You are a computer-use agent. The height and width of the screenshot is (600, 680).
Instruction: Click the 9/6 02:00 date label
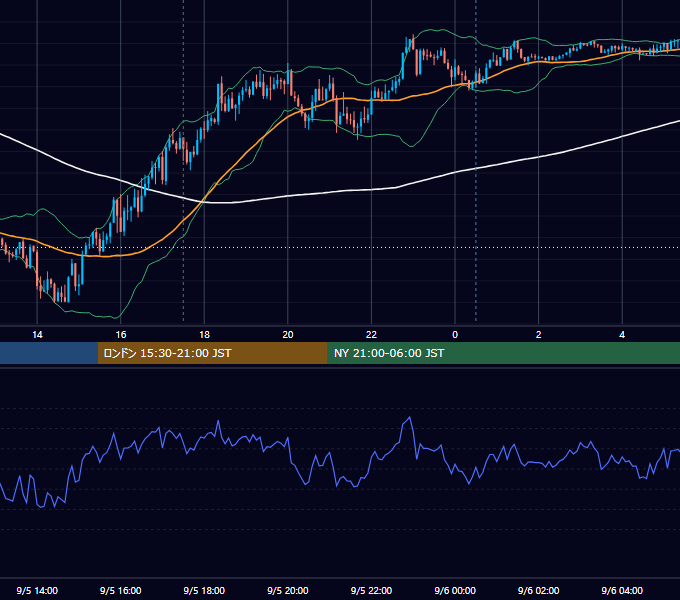pos(539,591)
